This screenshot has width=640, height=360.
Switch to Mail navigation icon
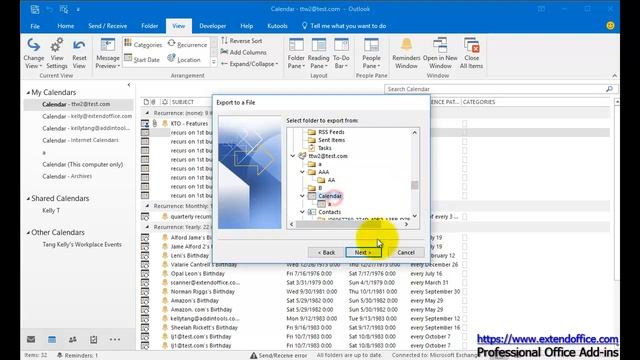click(31, 339)
